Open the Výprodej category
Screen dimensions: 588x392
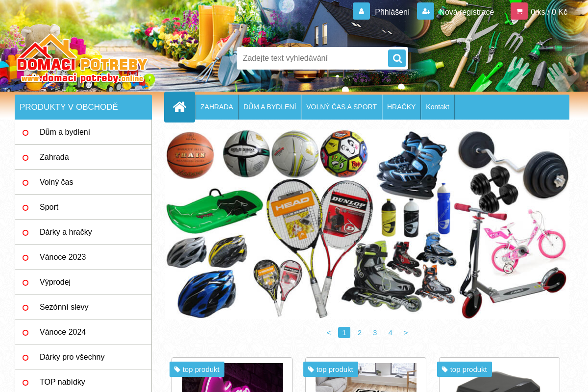tap(55, 282)
